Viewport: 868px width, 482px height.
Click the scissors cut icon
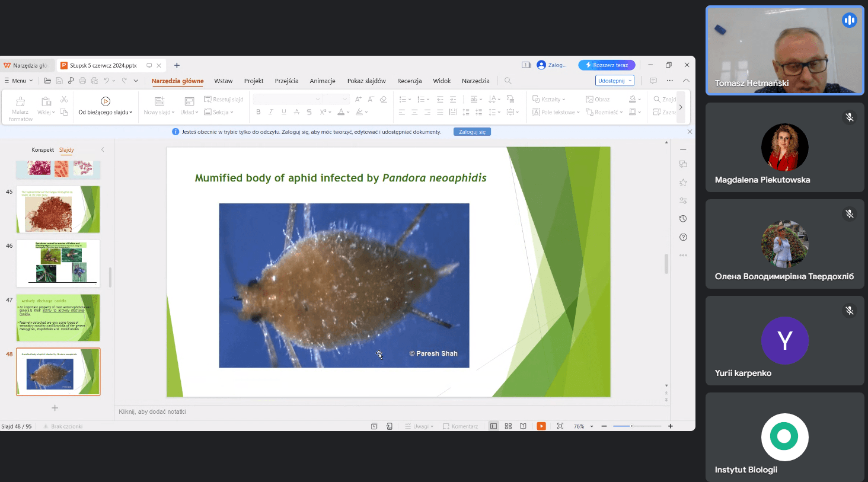[64, 100]
